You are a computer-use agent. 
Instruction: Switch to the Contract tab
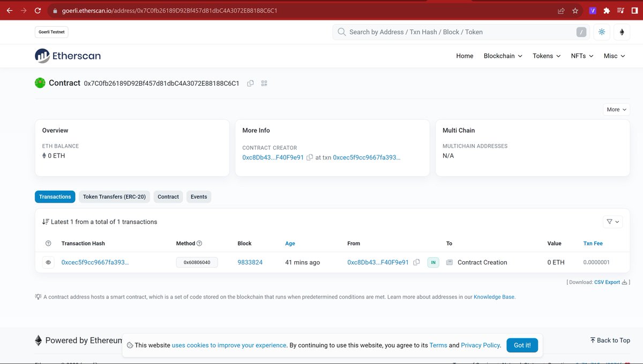click(x=168, y=197)
